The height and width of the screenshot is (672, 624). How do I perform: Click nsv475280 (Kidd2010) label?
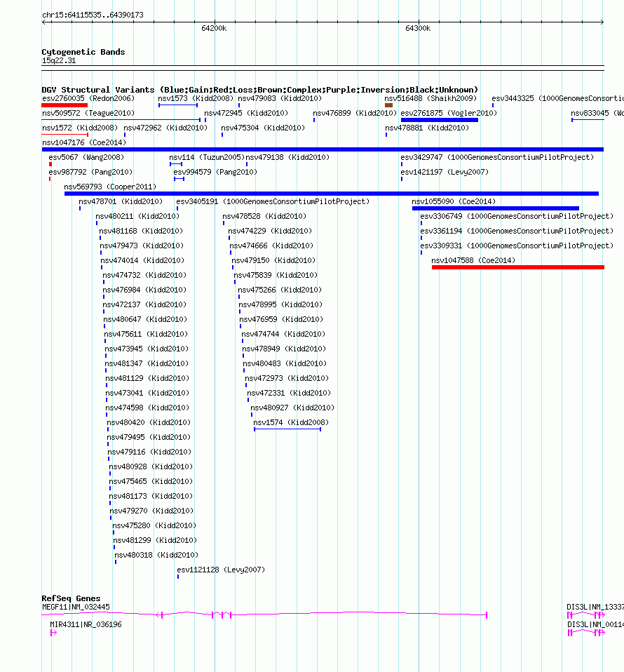point(154,525)
